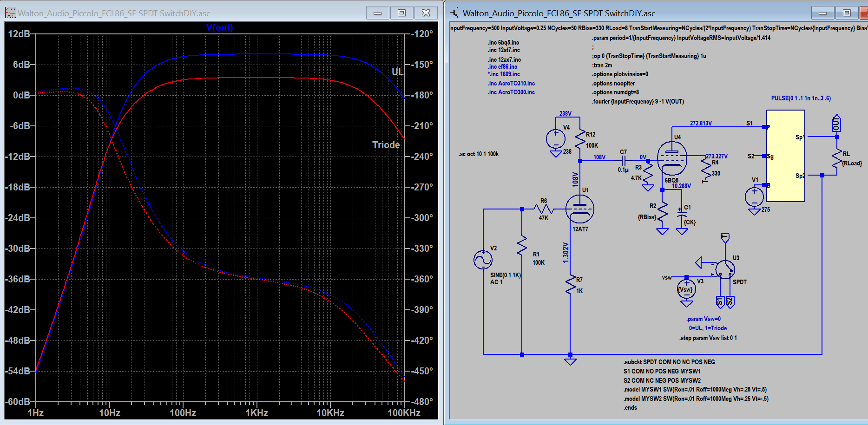Click the UL annotation on the plot
This screenshot has width=868, height=425.
point(397,72)
